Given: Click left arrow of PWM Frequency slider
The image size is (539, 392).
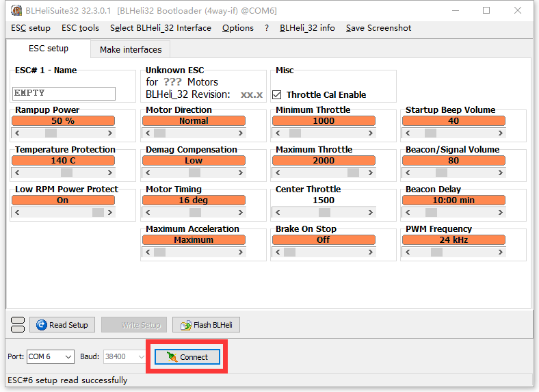Looking at the screenshot, I should pyautogui.click(x=408, y=252).
